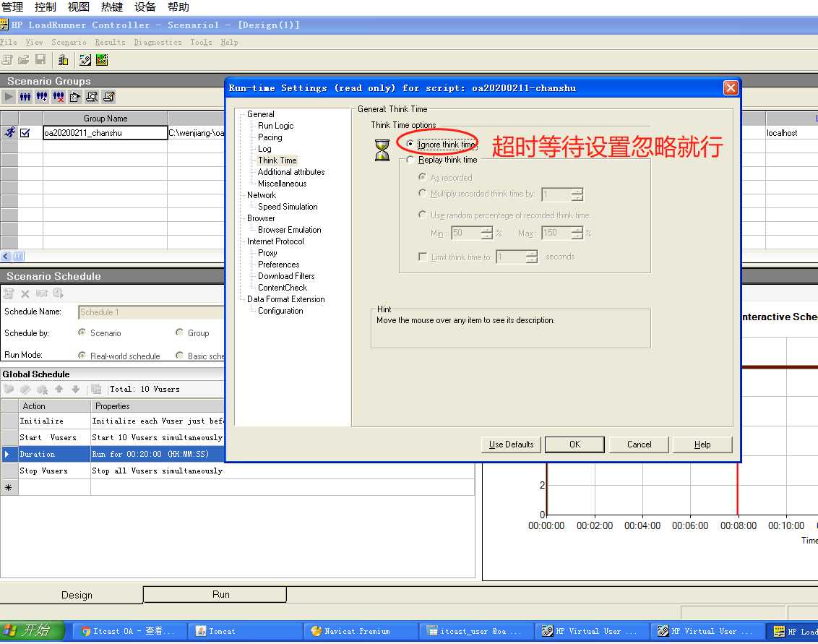
Task: Select Internet Protocol node in tree
Action: pyautogui.click(x=275, y=241)
